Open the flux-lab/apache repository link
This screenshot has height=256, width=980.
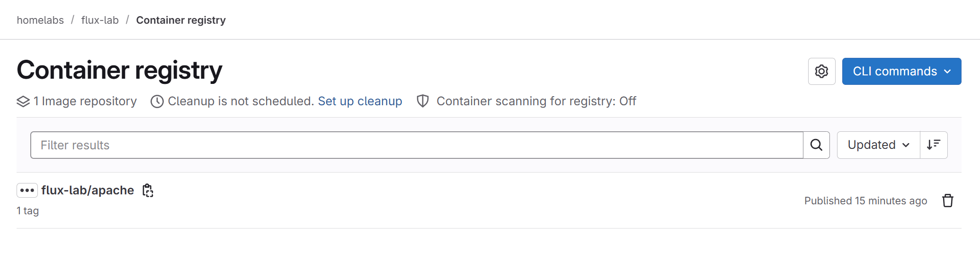88,191
